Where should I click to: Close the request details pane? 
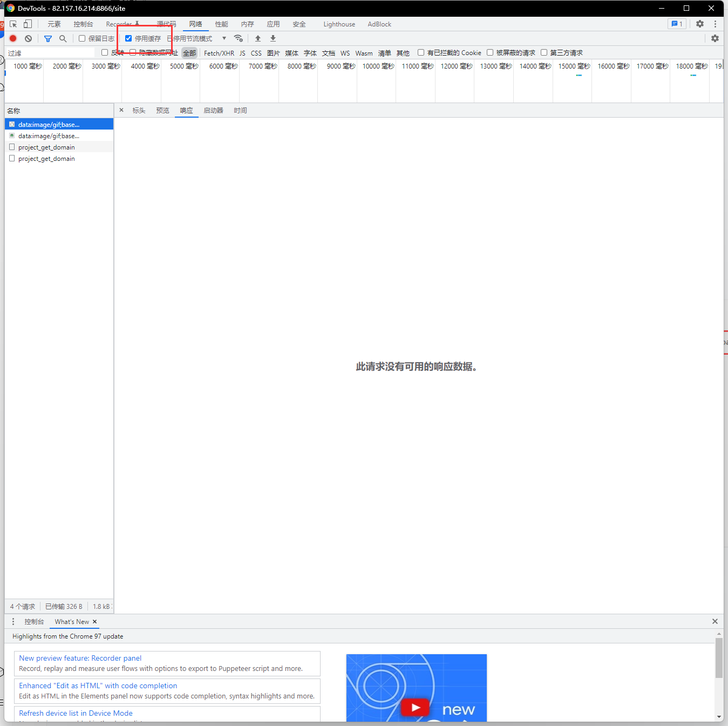pyautogui.click(x=121, y=110)
